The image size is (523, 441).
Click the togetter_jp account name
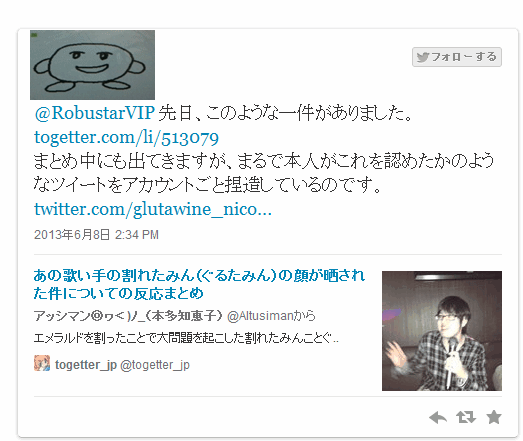86,365
